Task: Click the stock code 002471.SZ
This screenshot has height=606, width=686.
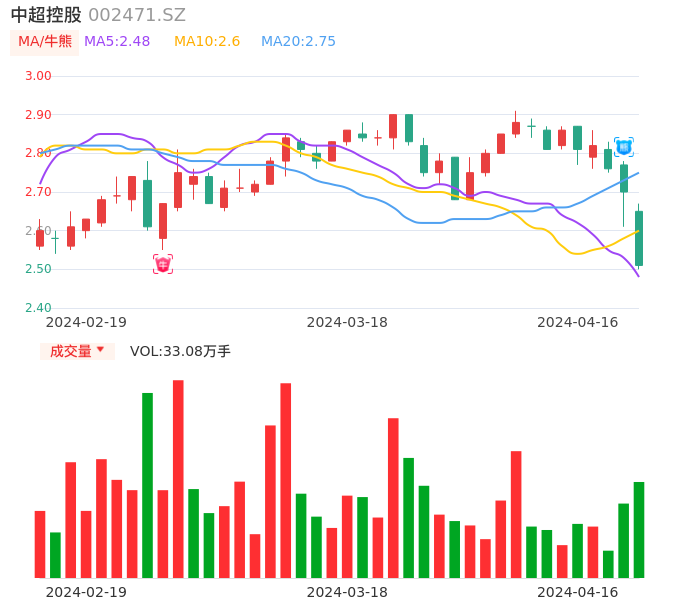Action: [x=137, y=15]
